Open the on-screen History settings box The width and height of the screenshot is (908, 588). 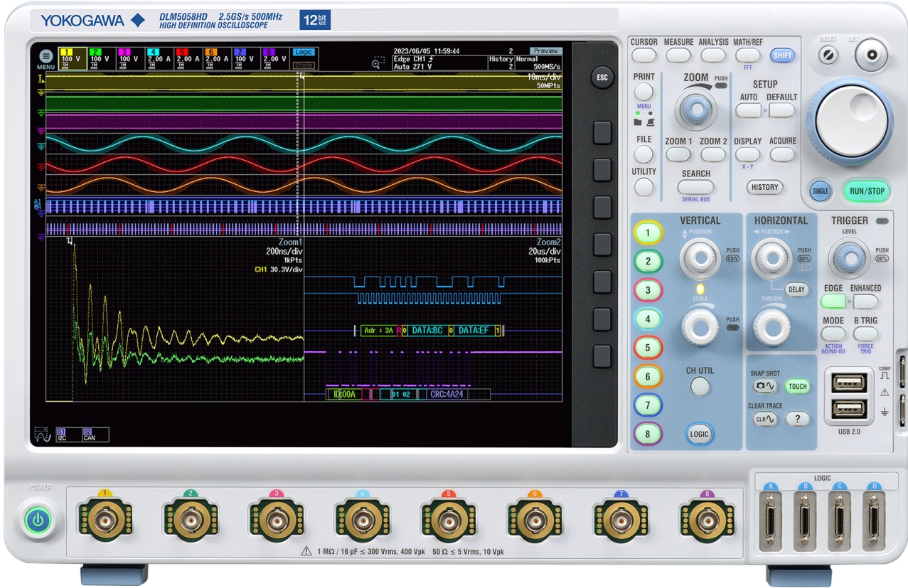pos(501,63)
